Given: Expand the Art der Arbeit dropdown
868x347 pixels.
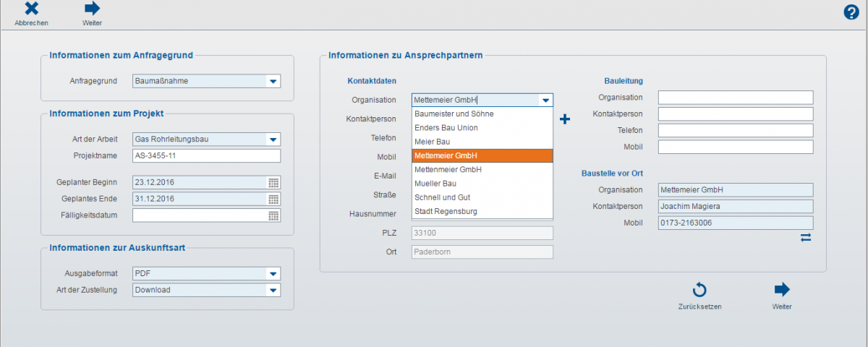Looking at the screenshot, I should click(273, 140).
